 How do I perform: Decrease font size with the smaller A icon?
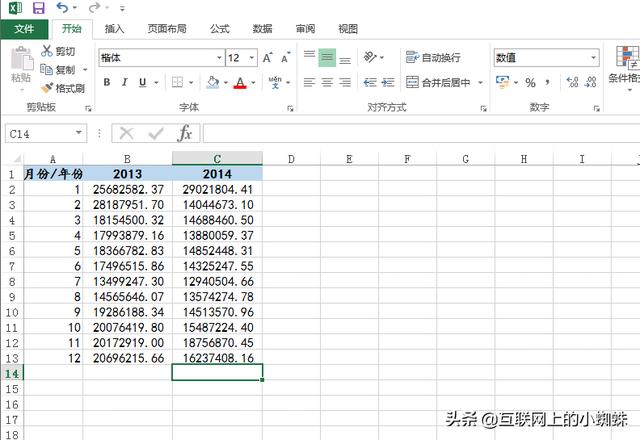(285, 58)
